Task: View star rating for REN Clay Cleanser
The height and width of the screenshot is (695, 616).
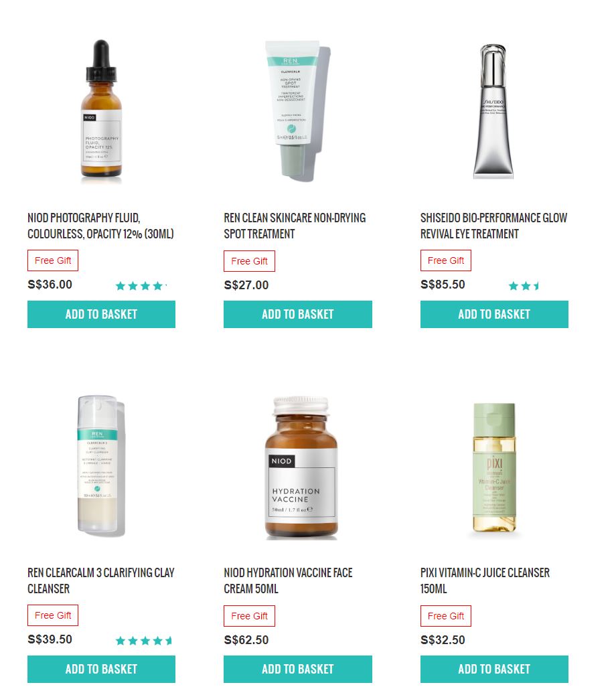Action: pos(143,641)
